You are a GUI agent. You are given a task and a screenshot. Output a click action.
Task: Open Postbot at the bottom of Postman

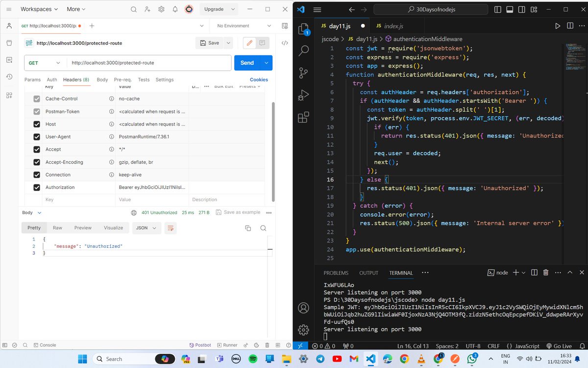tap(200, 345)
